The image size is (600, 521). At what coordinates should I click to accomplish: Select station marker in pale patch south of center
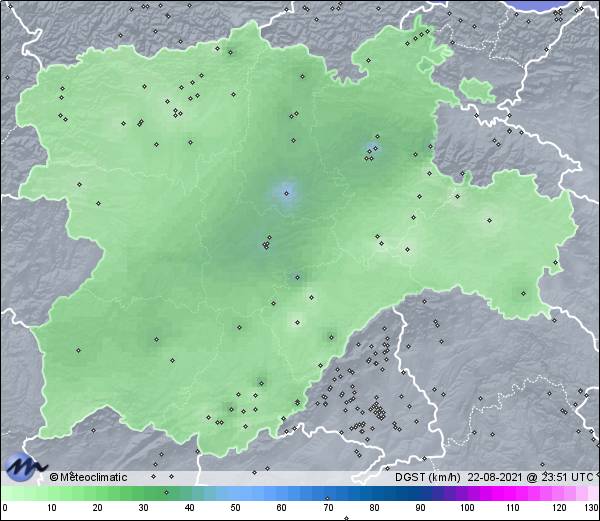click(x=297, y=322)
